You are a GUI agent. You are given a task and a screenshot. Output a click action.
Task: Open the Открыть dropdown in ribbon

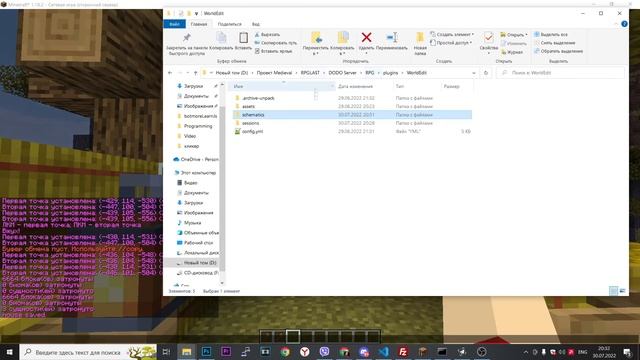pos(514,35)
